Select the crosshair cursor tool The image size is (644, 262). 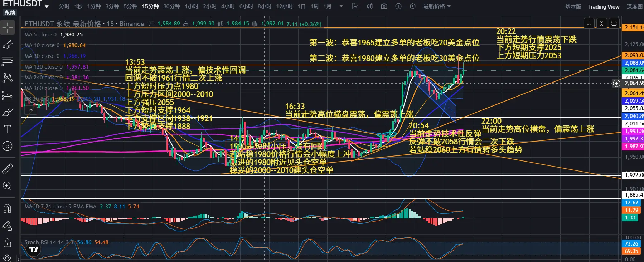[8, 28]
